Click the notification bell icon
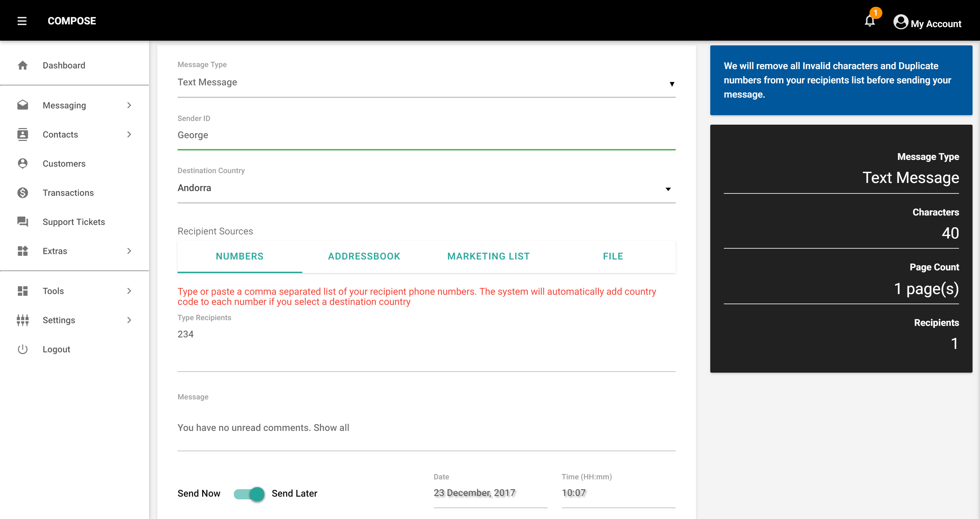980x519 pixels. pyautogui.click(x=870, y=21)
